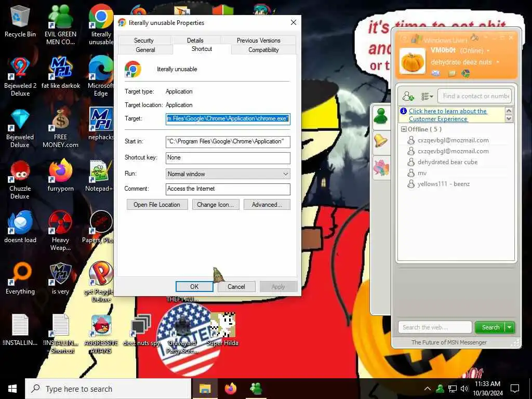Switch to the Details tab
Viewport: 532px width, 399px height.
[195, 40]
